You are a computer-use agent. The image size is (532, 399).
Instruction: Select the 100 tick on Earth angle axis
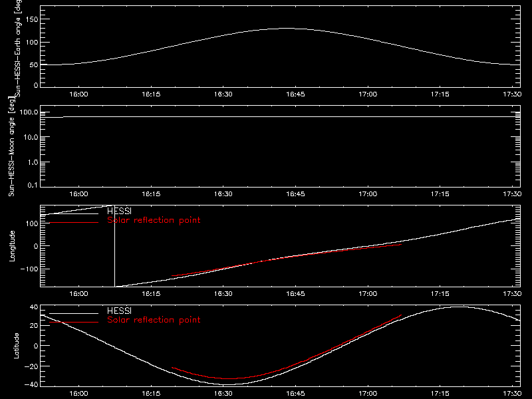(x=31, y=43)
